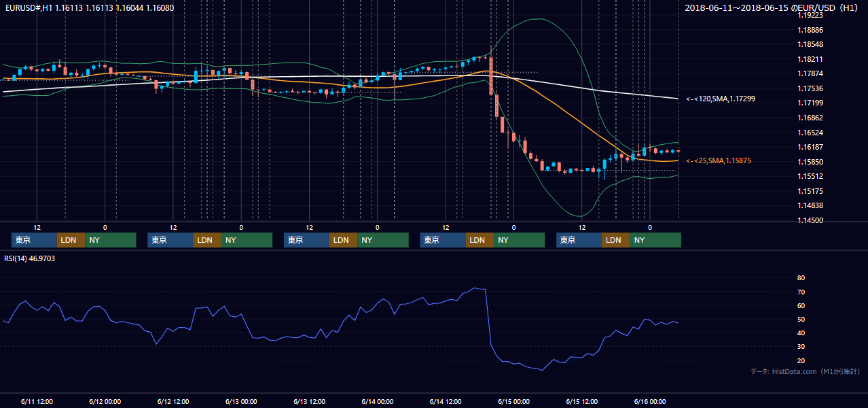This screenshot has height=408, width=868.
Task: Click RSI level 50 on the scale
Action: 801,319
